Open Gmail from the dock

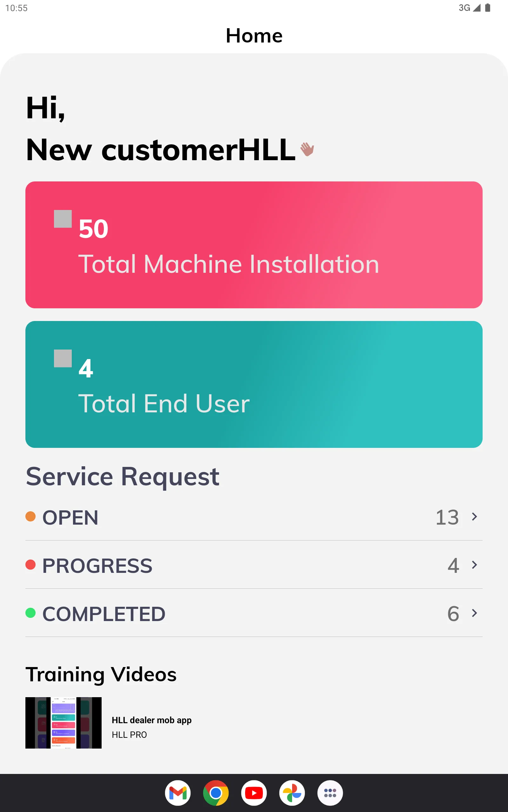point(178,793)
